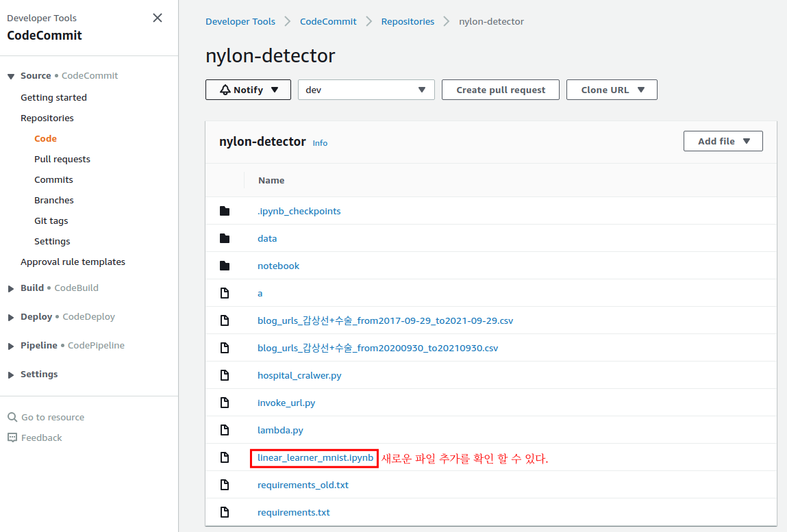Click the file icon beside file a

click(x=225, y=293)
